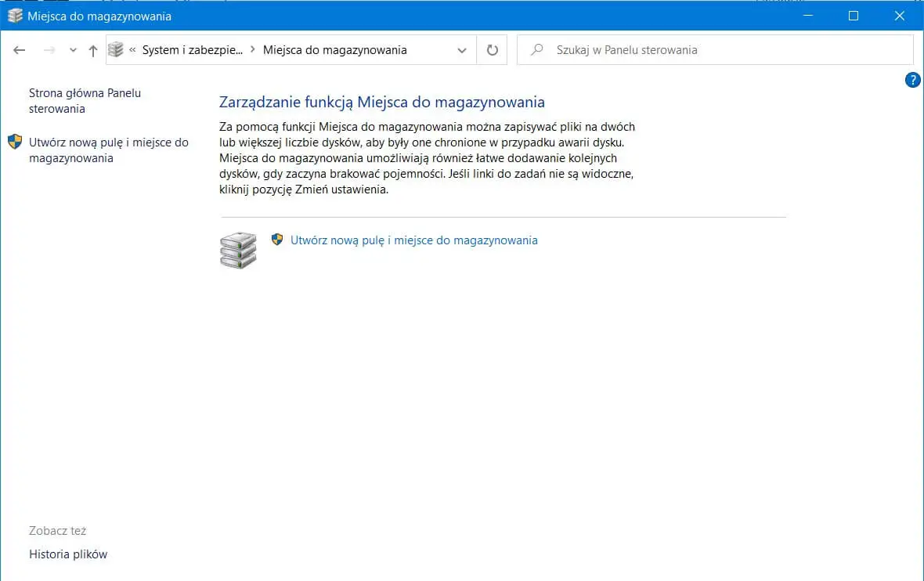Open the window menu via title bar icon

15,16
